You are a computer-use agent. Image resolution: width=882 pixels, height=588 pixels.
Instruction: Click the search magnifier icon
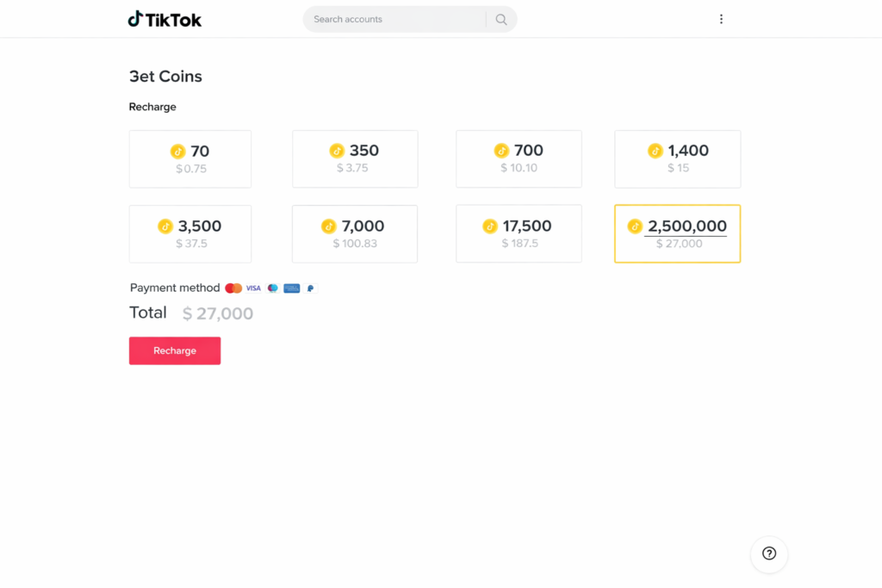point(501,19)
